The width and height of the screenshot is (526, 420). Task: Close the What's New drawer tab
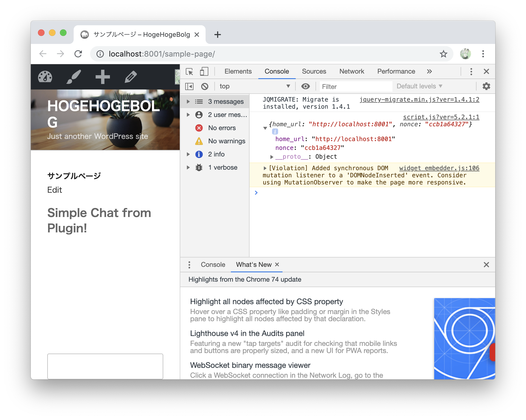pos(277,265)
